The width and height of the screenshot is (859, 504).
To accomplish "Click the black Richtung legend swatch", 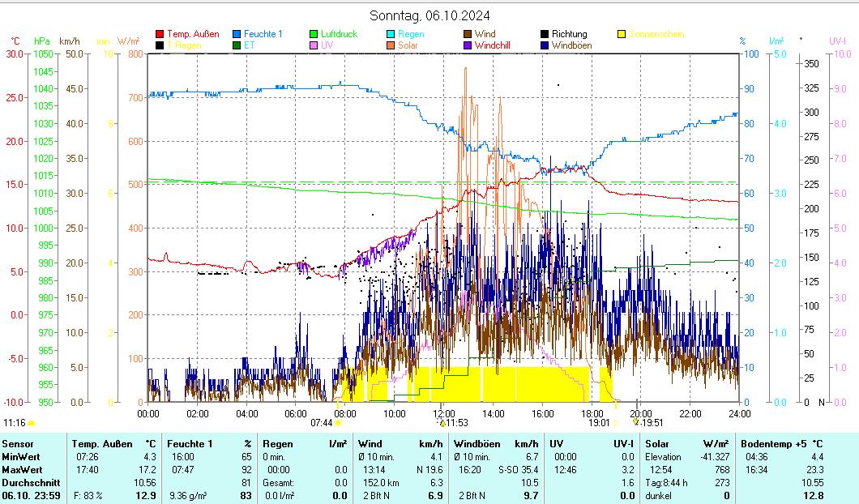I will pyautogui.click(x=545, y=35).
